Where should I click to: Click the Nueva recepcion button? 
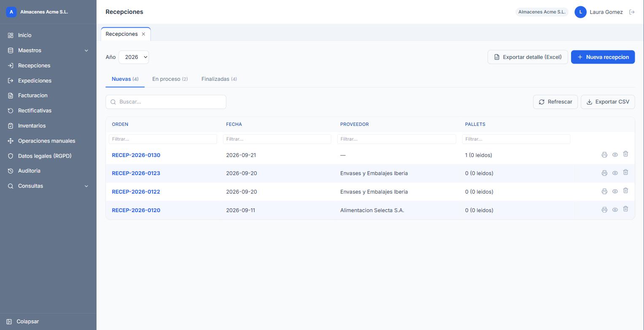point(603,57)
